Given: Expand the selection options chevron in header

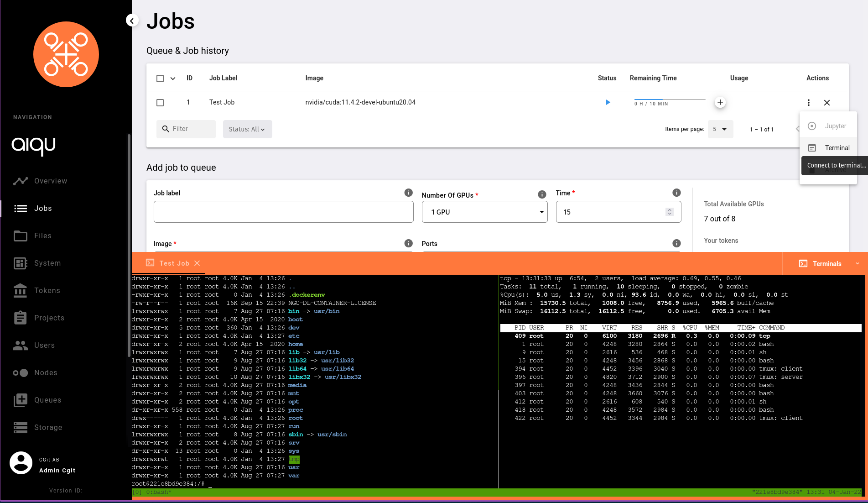Looking at the screenshot, I should (173, 79).
